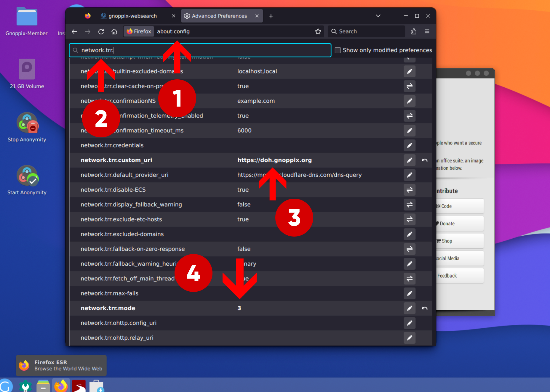The width and height of the screenshot is (550, 392).
Task: Open a new tab with plus button
Action: (271, 16)
